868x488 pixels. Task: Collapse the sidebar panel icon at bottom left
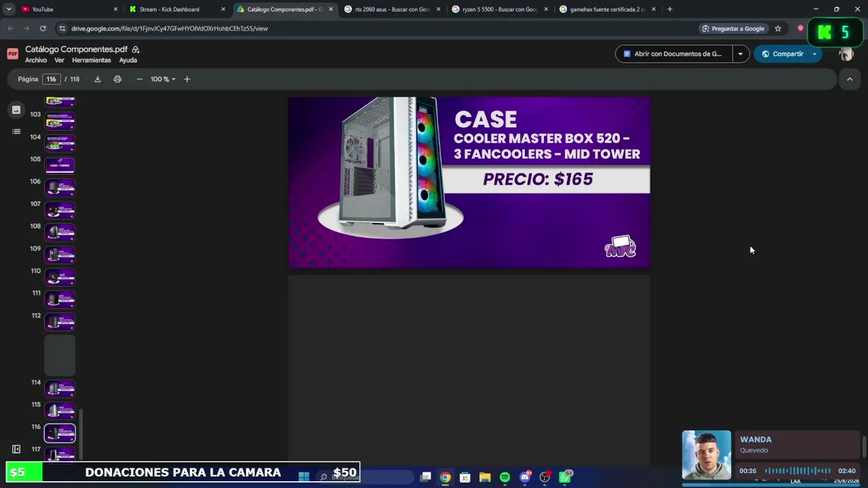click(16, 449)
